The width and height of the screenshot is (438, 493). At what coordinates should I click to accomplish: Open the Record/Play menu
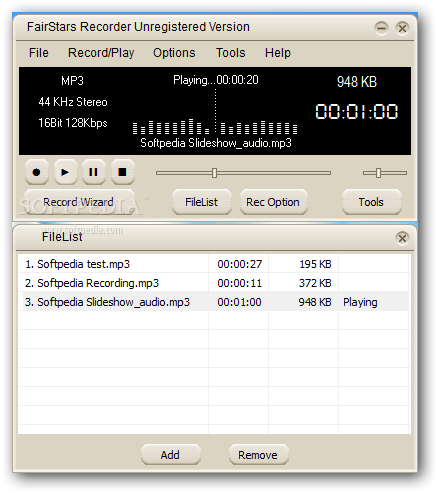[x=101, y=53]
